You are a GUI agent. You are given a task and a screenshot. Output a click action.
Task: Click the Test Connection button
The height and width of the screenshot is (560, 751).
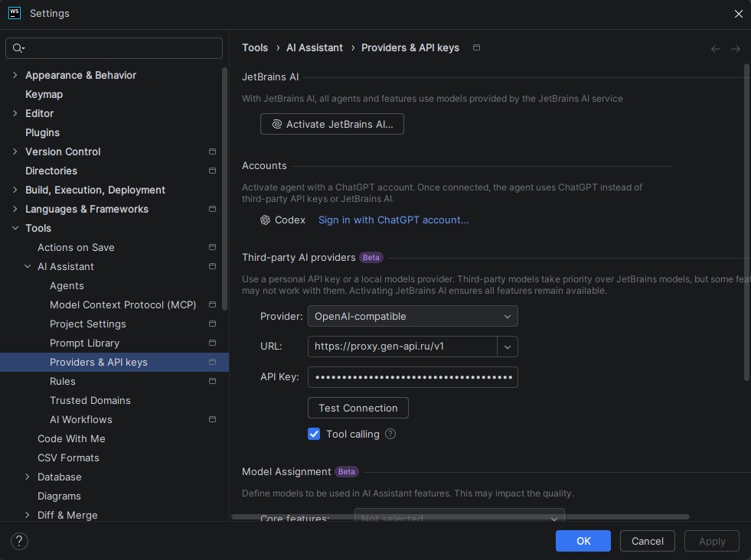click(358, 408)
